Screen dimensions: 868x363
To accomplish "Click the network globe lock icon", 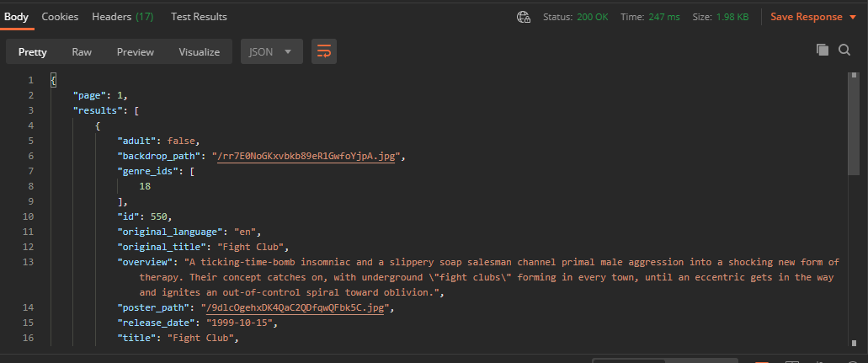I will tap(524, 17).
